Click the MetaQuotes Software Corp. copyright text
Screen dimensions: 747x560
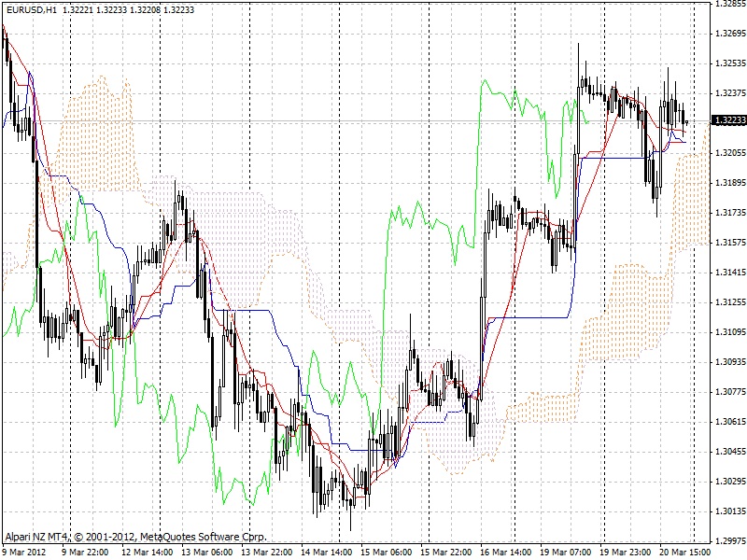[196, 537]
